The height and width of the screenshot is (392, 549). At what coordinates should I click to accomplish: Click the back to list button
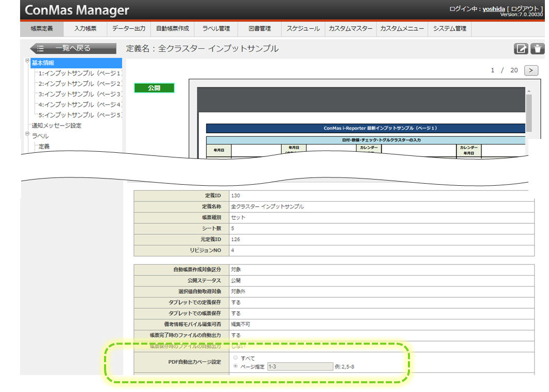point(73,48)
